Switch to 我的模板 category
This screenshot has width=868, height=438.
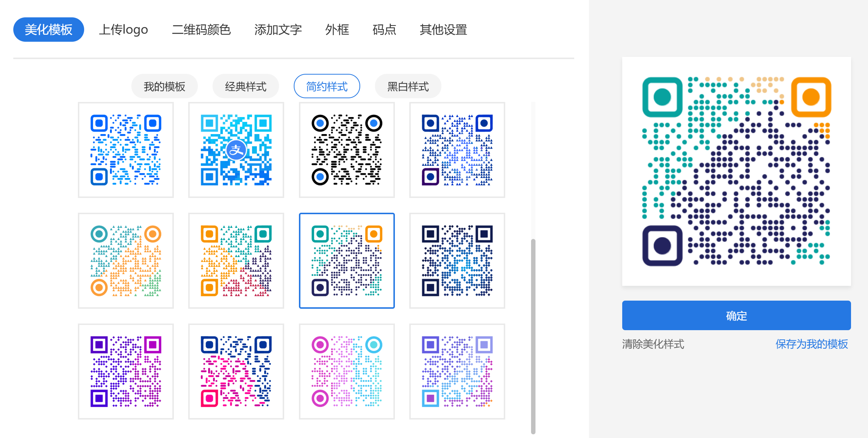click(x=165, y=86)
